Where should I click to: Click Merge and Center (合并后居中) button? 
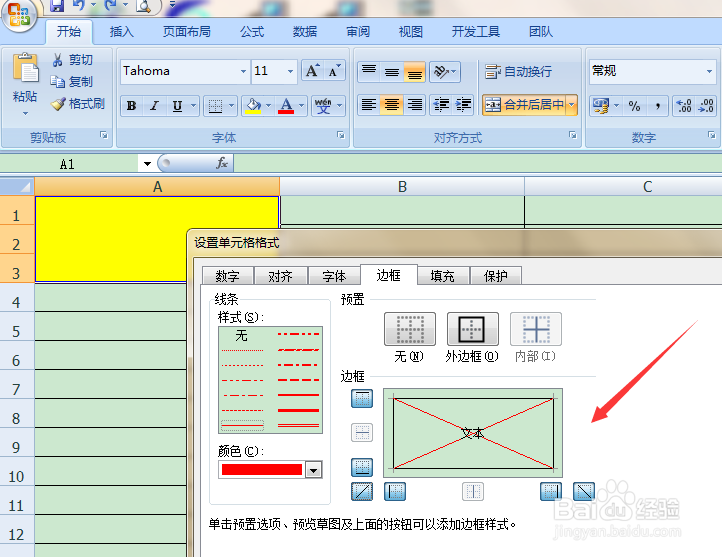point(524,105)
